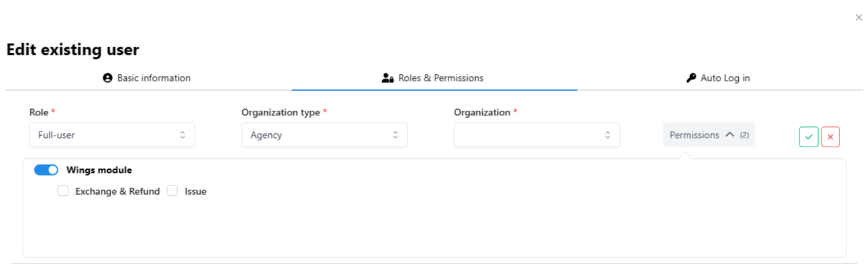
Task: Click the user circle icon beside Basic information
Action: (x=107, y=78)
